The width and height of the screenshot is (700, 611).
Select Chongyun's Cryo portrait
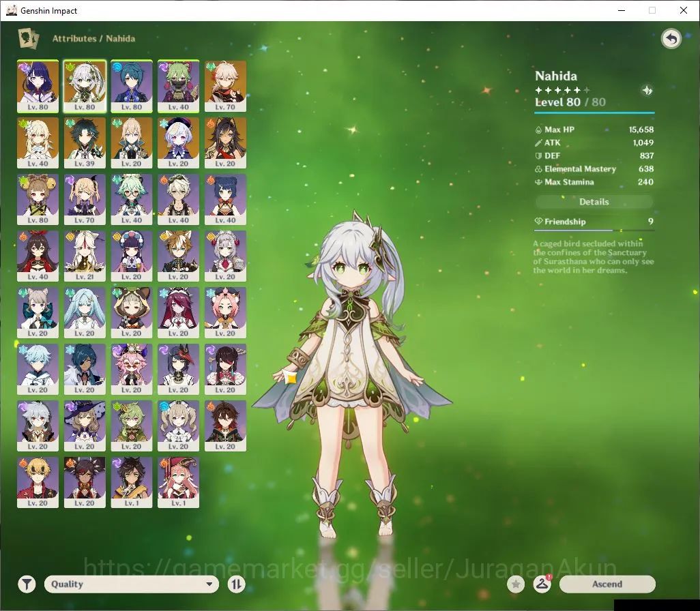38,370
